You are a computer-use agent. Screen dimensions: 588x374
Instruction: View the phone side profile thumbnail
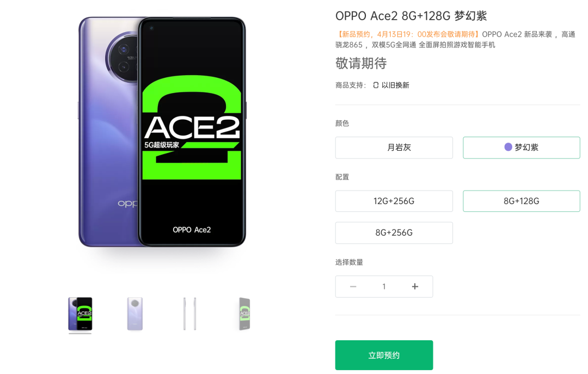click(x=190, y=314)
